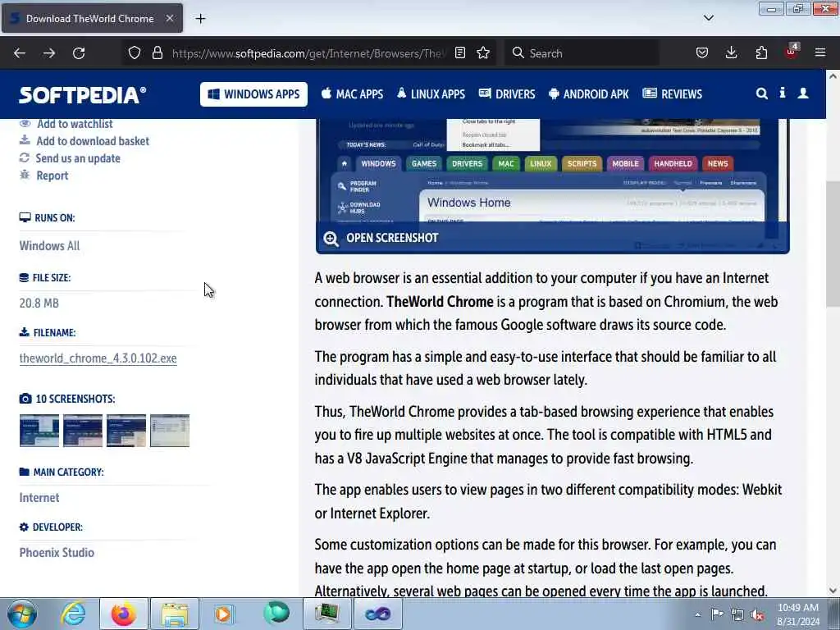The image size is (840, 630).
Task: Bookmark this page with the star icon
Action: 483,52
